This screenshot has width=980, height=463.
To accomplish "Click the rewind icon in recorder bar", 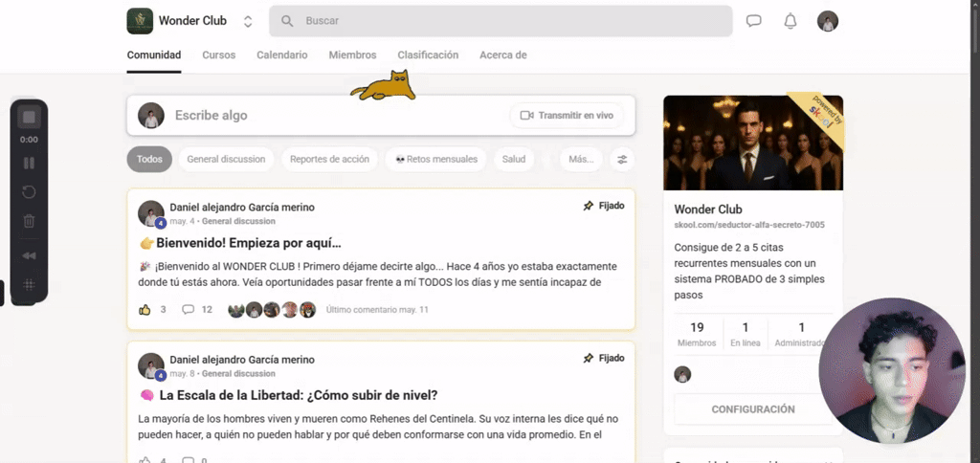I will 29,255.
